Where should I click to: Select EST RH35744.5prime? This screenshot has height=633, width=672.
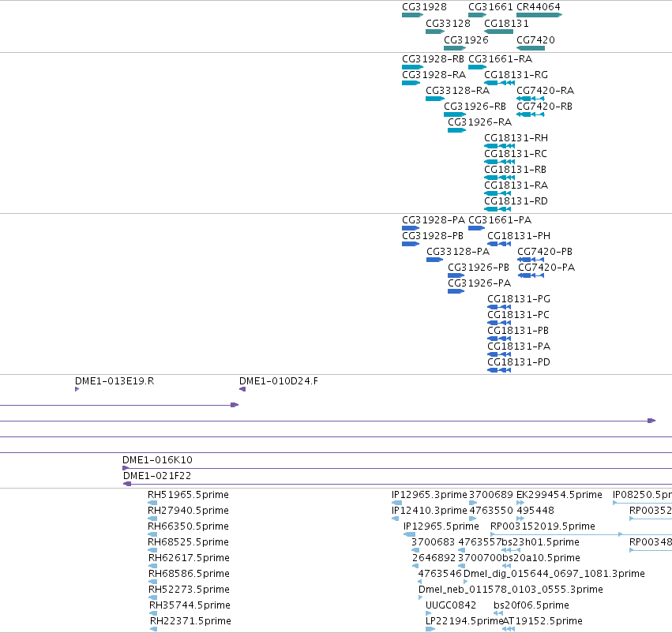[x=153, y=614]
